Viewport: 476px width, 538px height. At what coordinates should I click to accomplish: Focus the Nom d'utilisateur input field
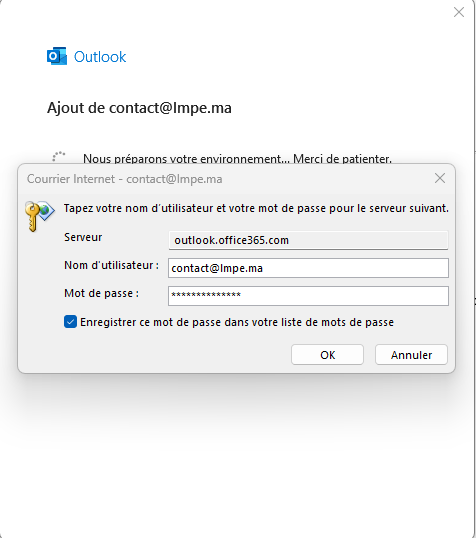click(308, 268)
